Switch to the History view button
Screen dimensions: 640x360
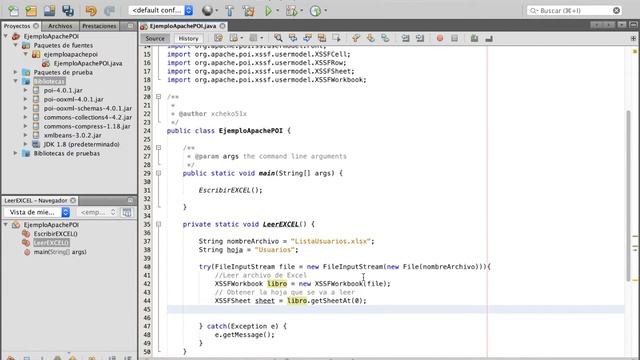(188, 38)
